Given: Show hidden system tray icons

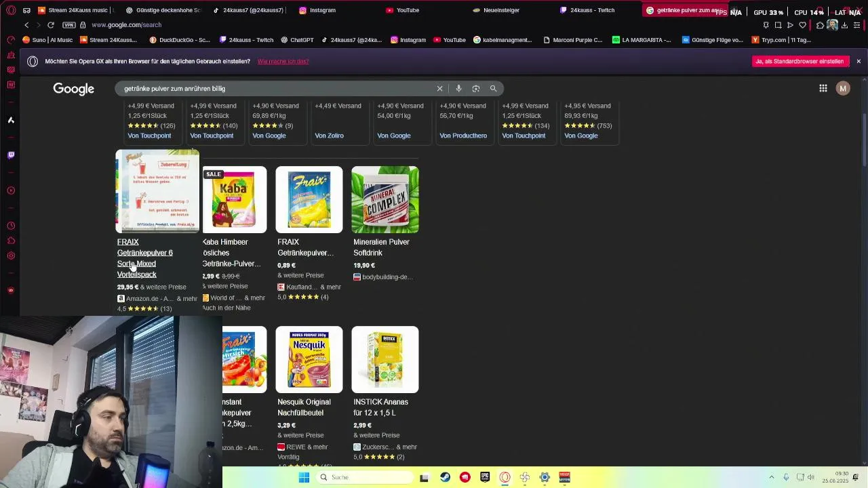Looking at the screenshot, I should [771, 477].
